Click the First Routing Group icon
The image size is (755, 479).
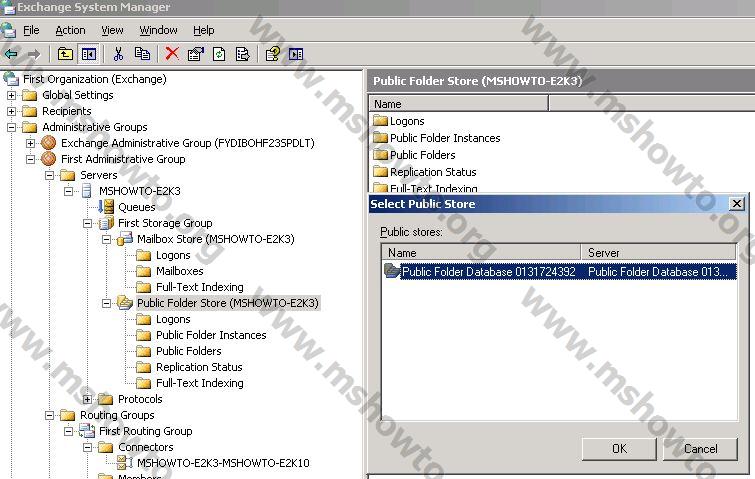tap(87, 431)
